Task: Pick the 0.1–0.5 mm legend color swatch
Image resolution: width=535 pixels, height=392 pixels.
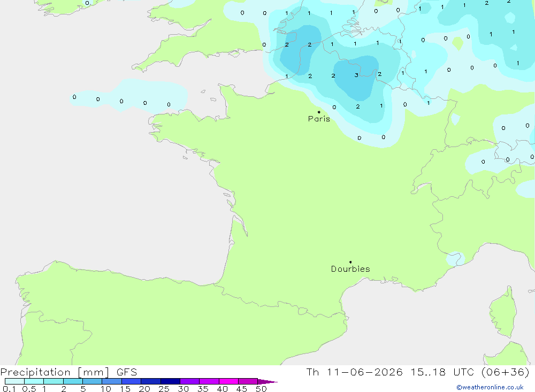Action: click(x=14, y=381)
